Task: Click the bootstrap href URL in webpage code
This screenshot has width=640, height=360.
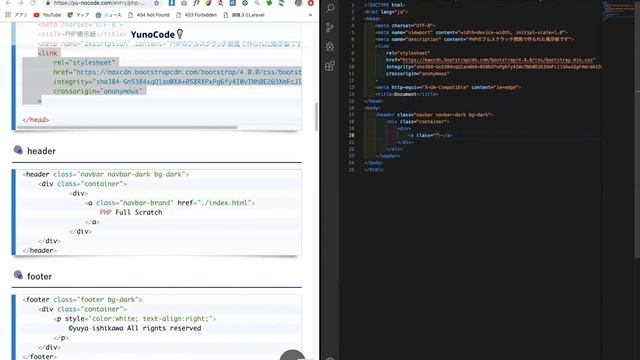Action: click(189, 72)
